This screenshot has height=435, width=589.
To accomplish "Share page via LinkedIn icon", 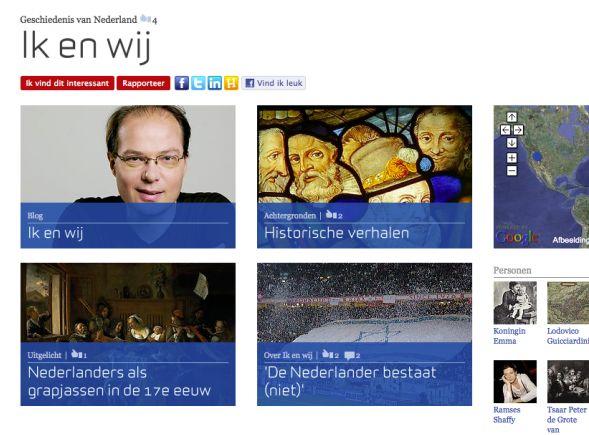I will click(x=215, y=83).
